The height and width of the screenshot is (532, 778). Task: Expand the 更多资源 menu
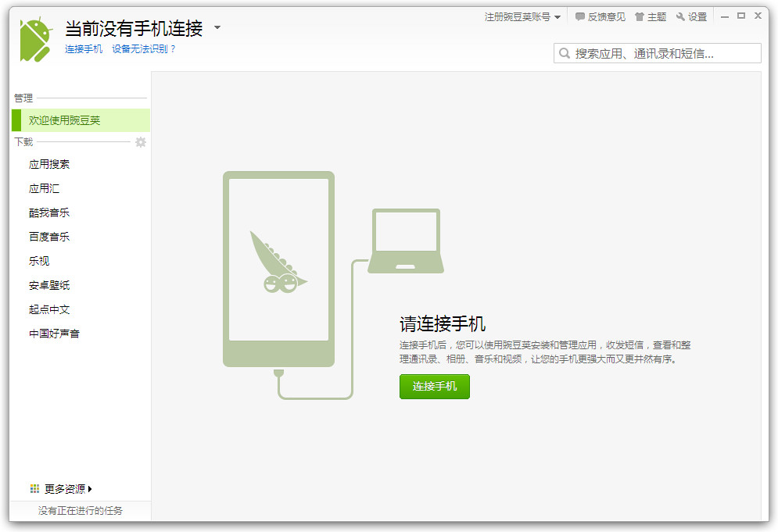click(x=69, y=489)
